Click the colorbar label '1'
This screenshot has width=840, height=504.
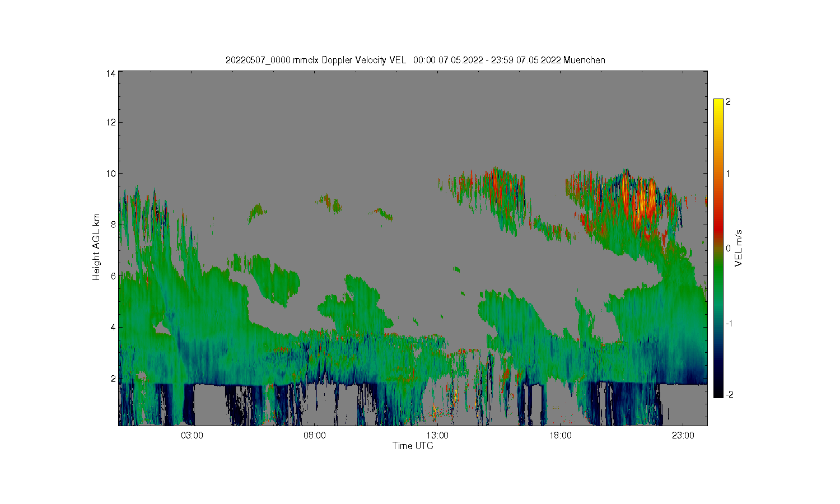tap(728, 174)
